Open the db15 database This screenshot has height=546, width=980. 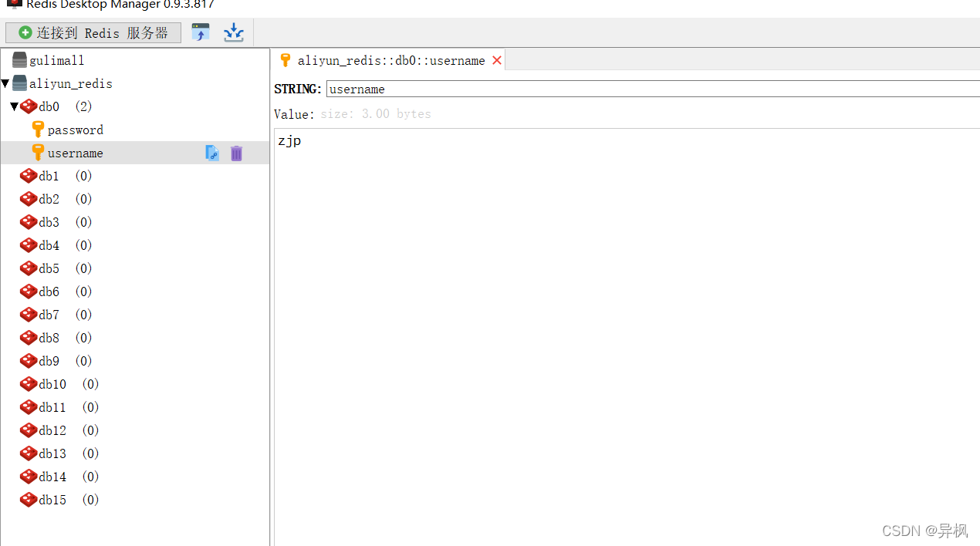[x=52, y=500]
